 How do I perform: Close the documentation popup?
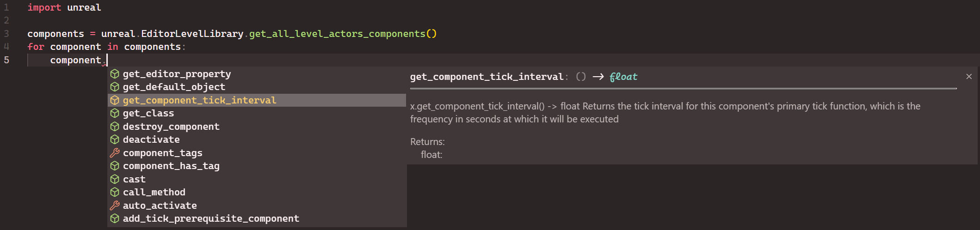[969, 77]
